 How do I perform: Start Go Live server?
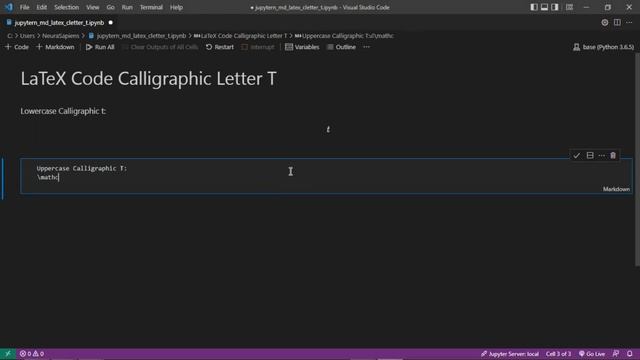click(x=592, y=354)
